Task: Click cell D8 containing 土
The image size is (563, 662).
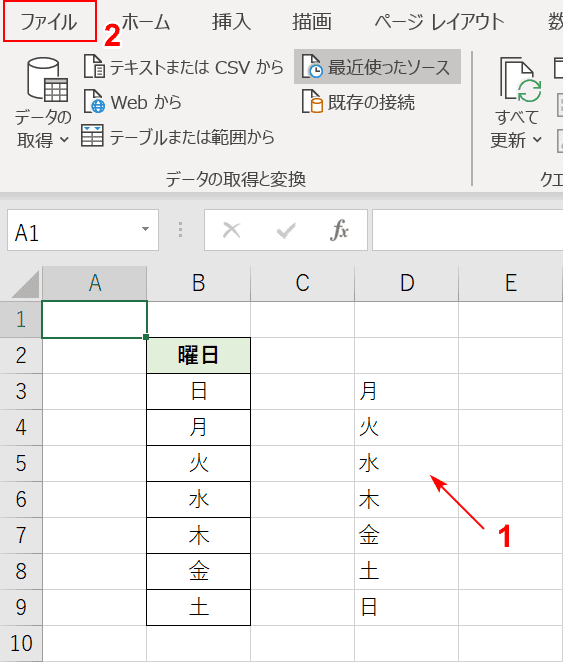Action: (x=406, y=572)
